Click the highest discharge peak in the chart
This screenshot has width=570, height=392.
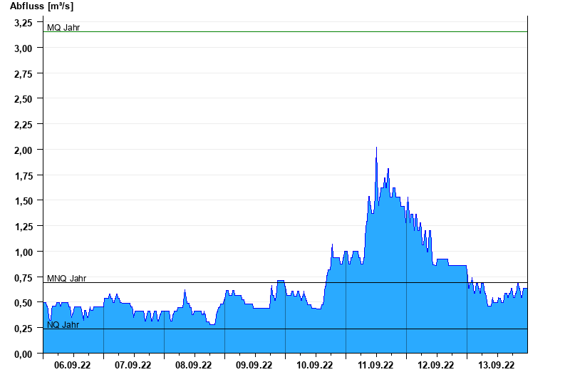[376, 148]
